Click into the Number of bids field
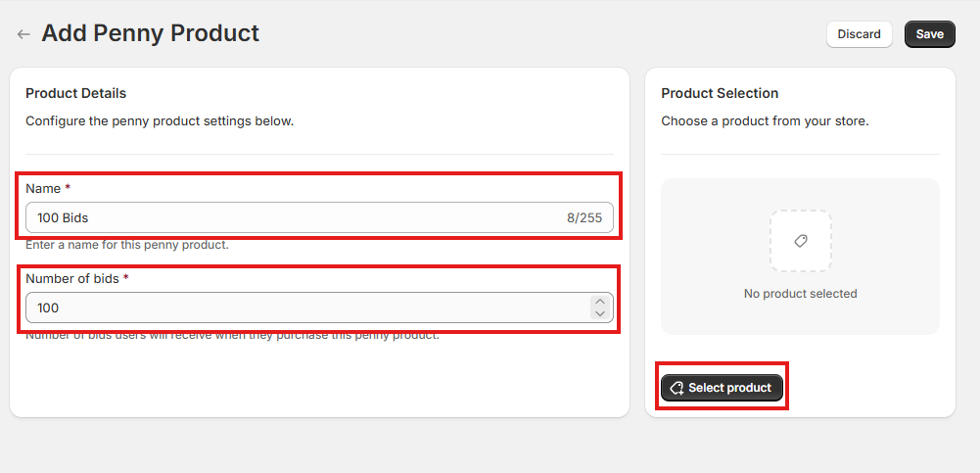 294,307
